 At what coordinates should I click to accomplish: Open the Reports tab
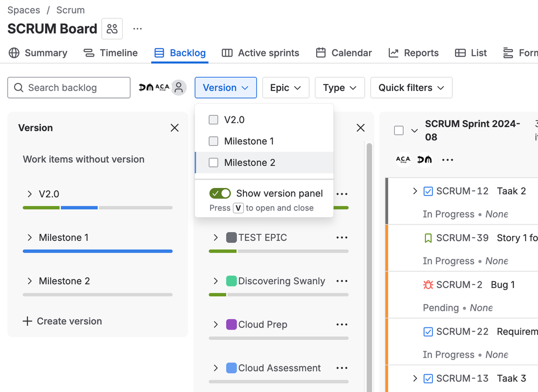coord(414,53)
